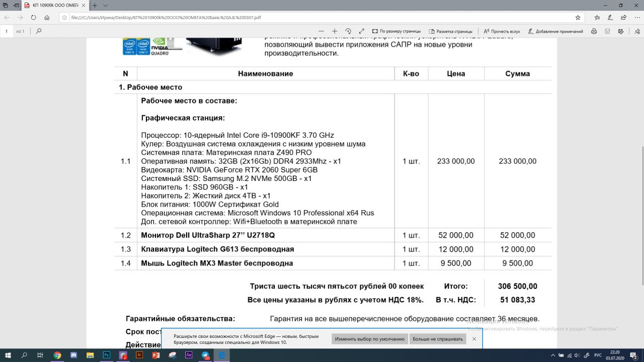Screen dimensions: 644x362
Task: Open Discord from taskbar
Action: pos(74,355)
